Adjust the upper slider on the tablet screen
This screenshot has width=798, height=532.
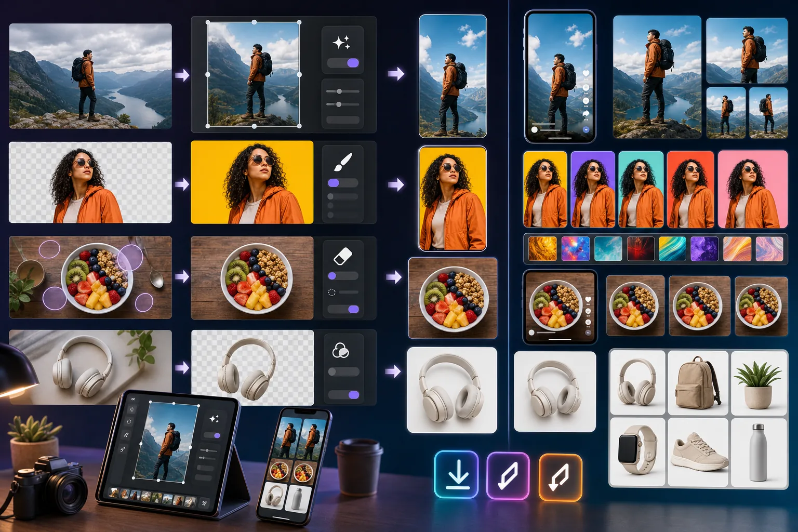point(208,450)
